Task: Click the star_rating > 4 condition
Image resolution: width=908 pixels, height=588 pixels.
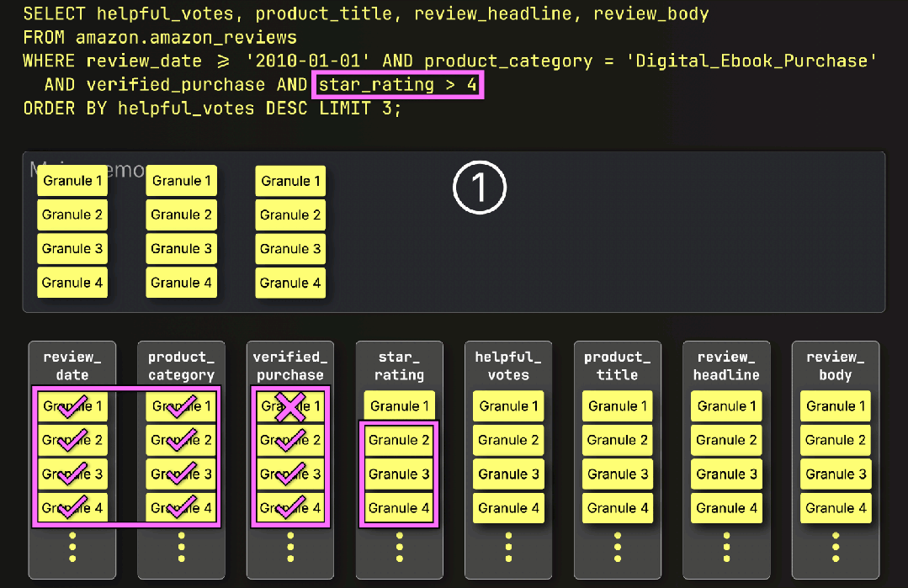Action: point(398,85)
